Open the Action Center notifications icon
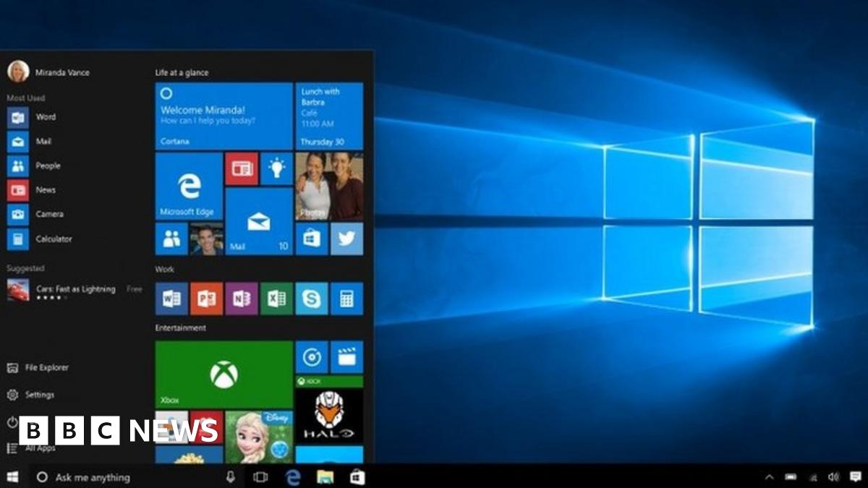Image resolution: width=868 pixels, height=488 pixels. click(855, 477)
